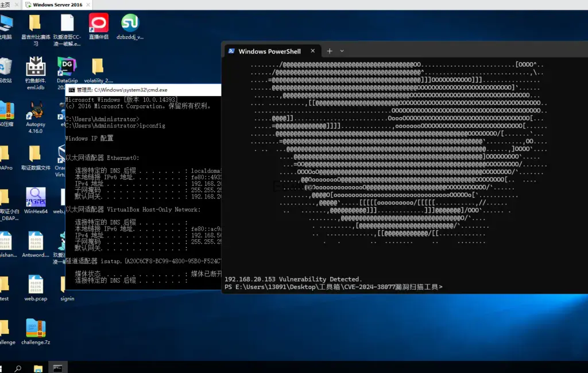
Task: Add a new terminal tab with plus button
Action: point(330,51)
